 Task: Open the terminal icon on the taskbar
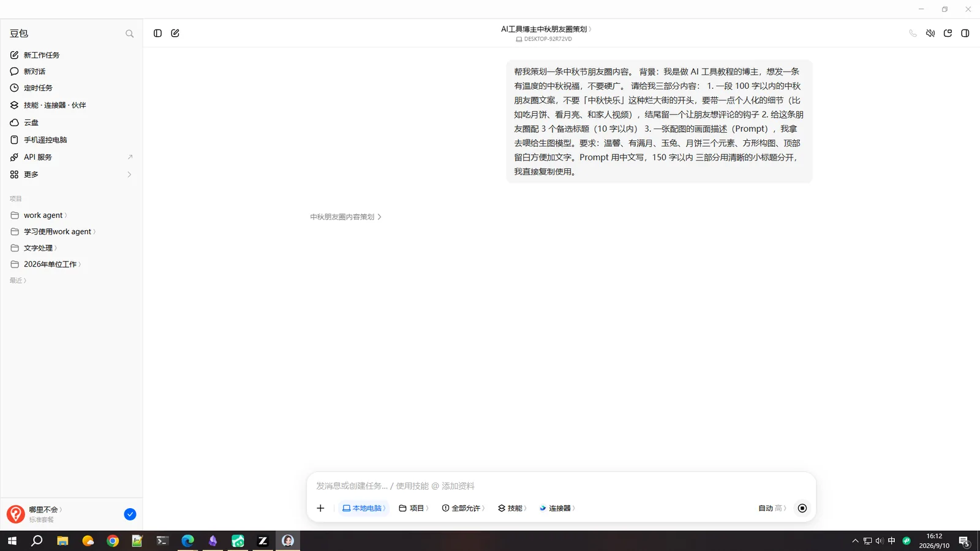[162, 541]
